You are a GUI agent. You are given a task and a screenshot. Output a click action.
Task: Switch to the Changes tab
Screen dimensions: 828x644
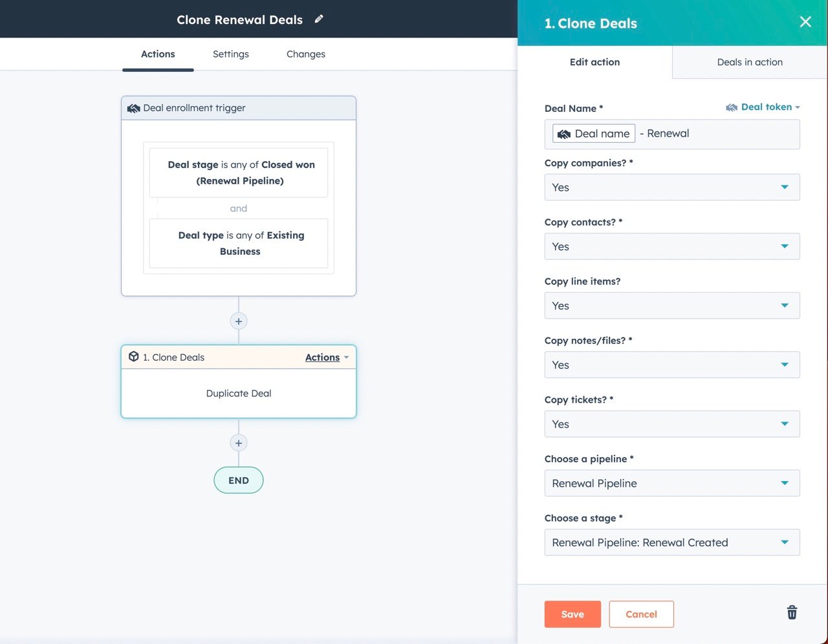[305, 54]
